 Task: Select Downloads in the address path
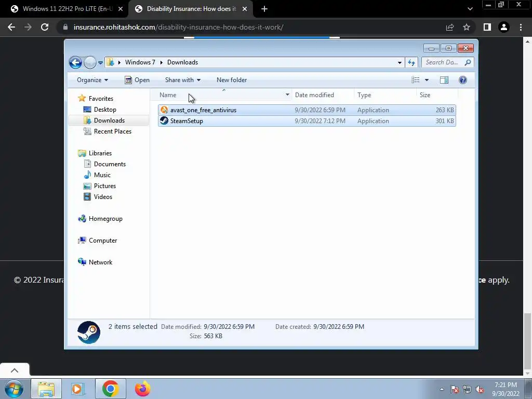point(182,62)
